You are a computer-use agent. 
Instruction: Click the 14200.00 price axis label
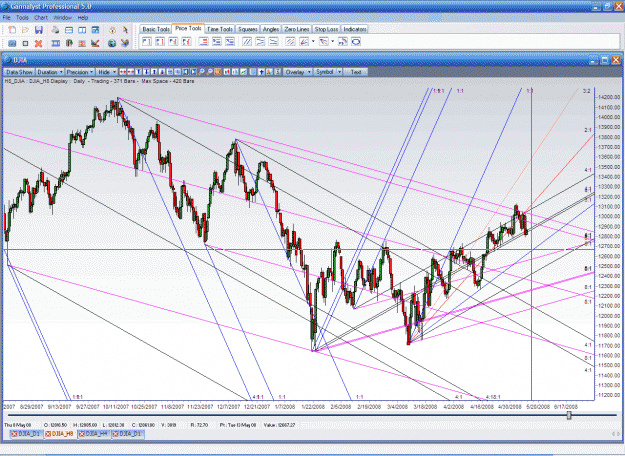(x=609, y=97)
